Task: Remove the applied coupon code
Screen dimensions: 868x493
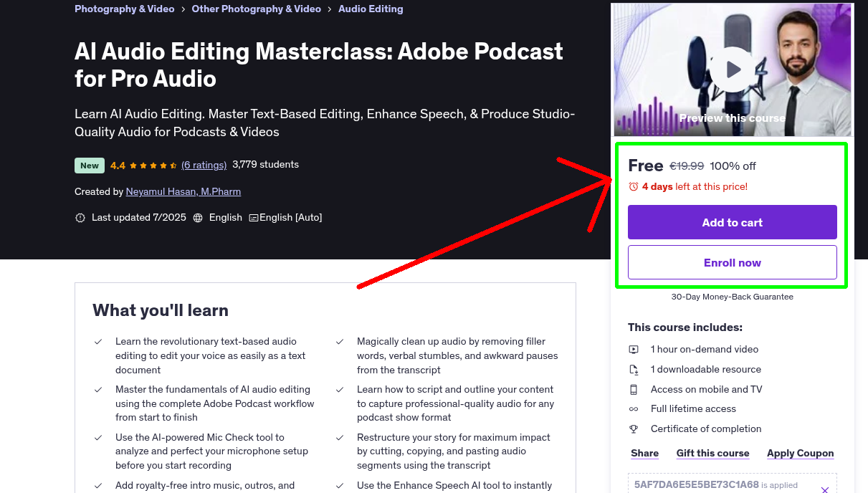Action: (825, 490)
